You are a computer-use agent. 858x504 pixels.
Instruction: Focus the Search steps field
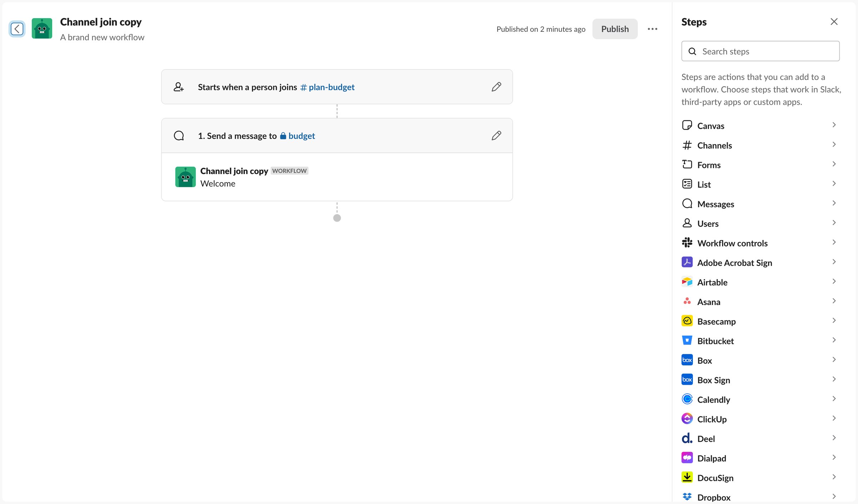coord(760,51)
